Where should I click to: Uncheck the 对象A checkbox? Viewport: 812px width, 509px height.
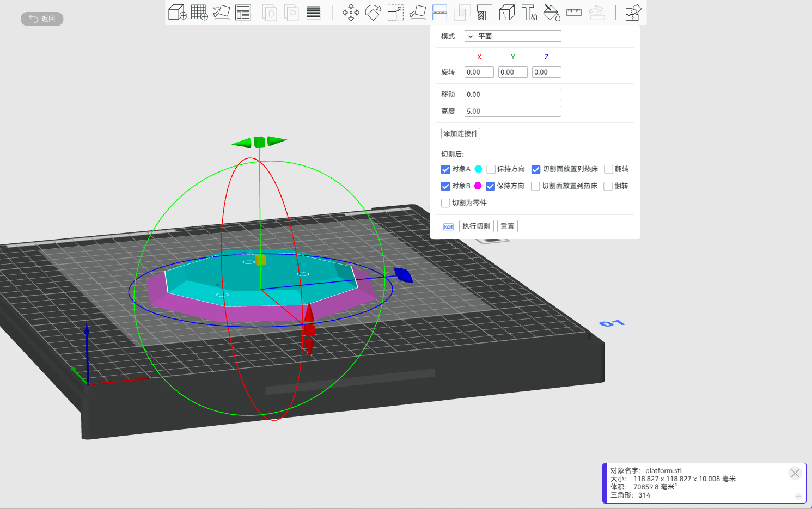(x=445, y=169)
